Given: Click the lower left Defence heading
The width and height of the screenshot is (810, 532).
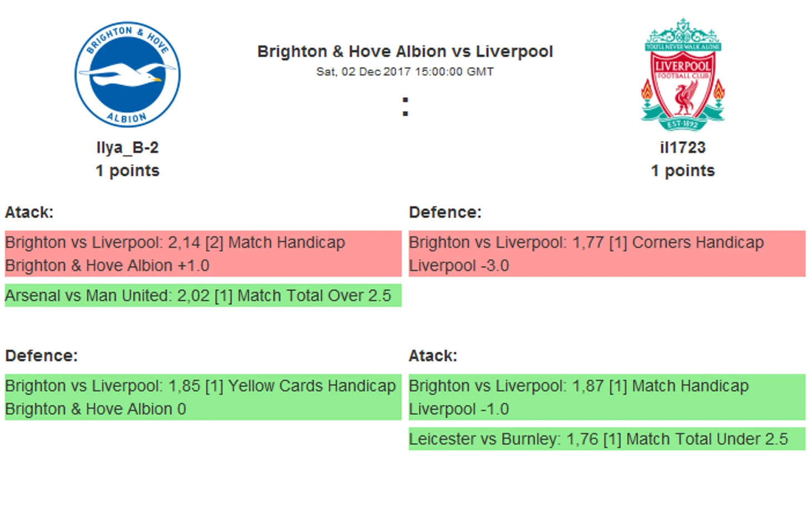Looking at the screenshot, I should [42, 356].
